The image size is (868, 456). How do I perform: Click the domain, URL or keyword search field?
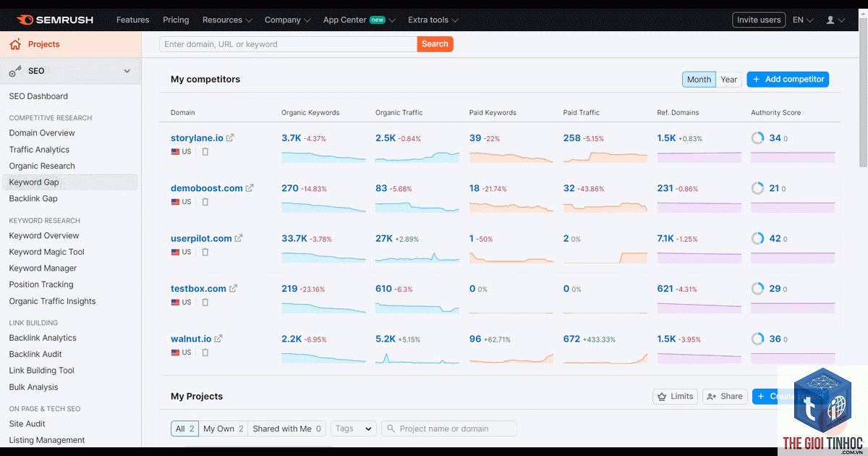tap(289, 44)
